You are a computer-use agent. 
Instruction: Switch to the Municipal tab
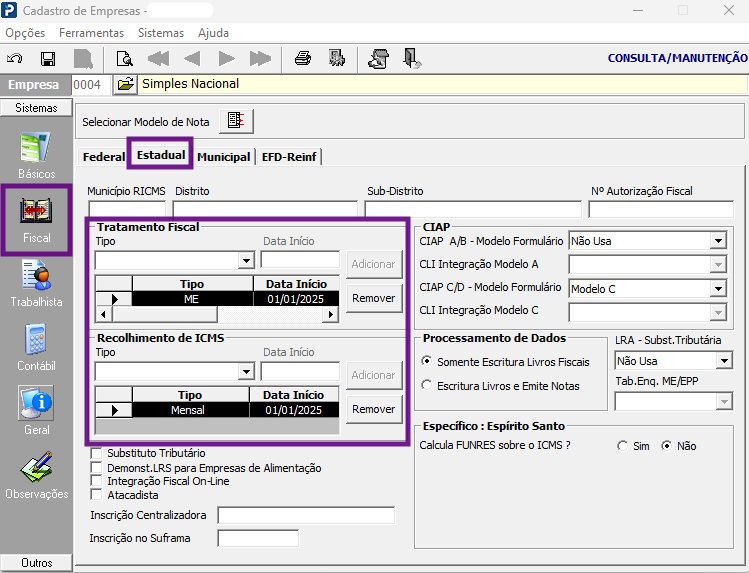224,157
